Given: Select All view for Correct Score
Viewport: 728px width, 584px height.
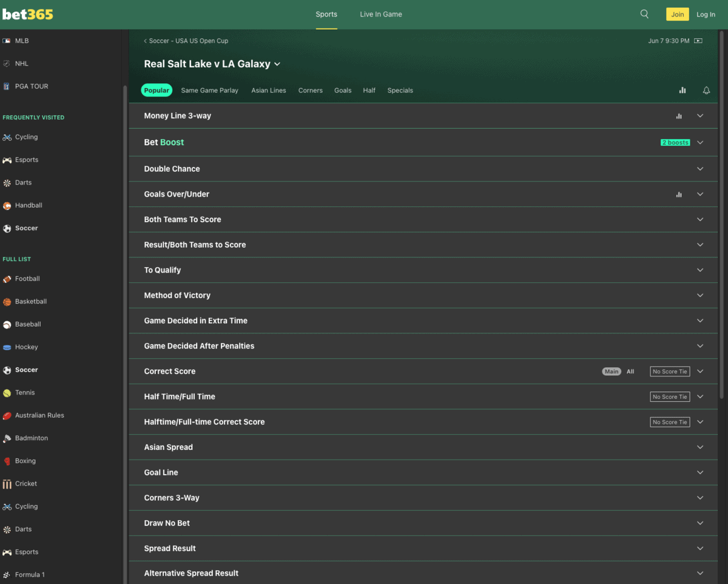Looking at the screenshot, I should point(630,372).
